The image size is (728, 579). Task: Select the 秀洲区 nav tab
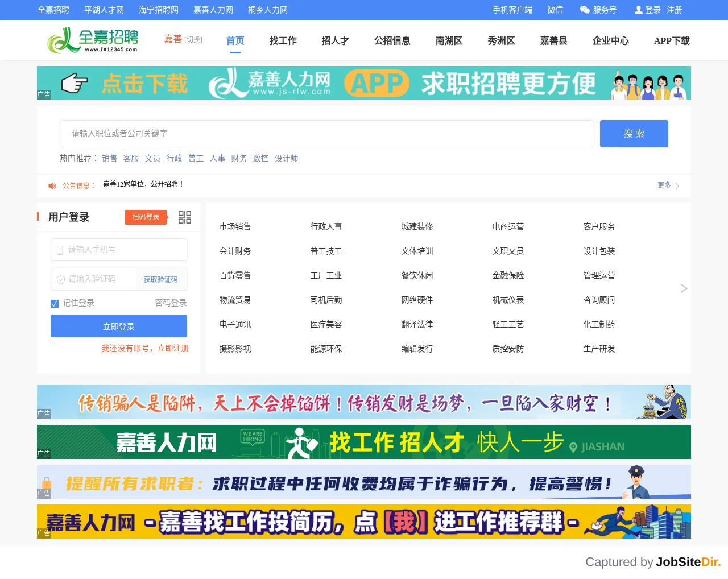[x=502, y=41]
